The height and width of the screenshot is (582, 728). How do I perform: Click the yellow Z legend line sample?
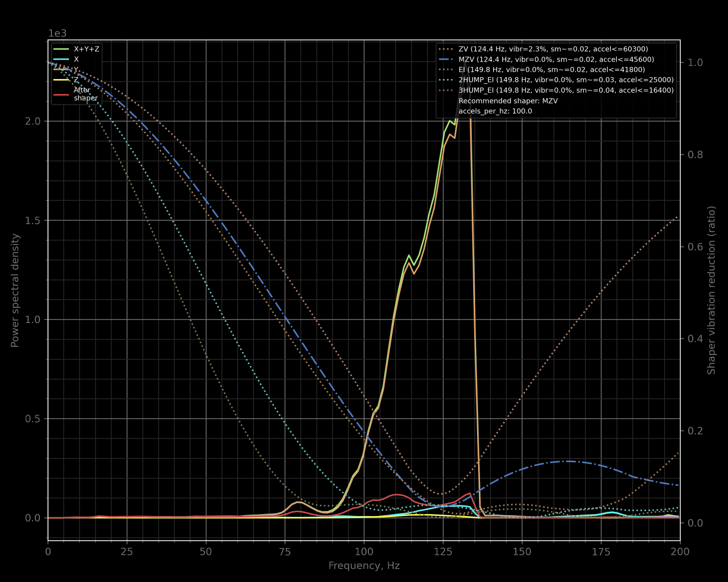(x=62, y=80)
